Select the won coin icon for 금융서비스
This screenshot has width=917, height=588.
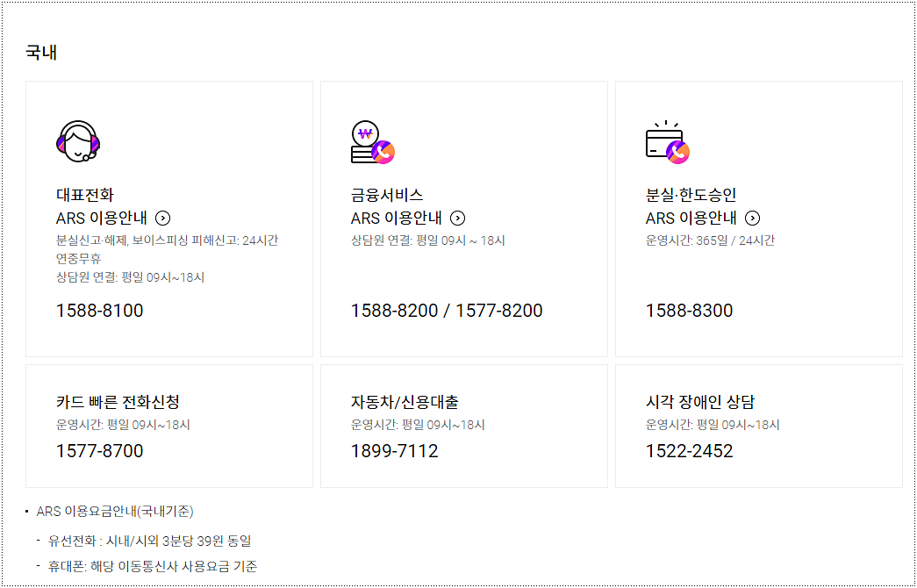(374, 140)
